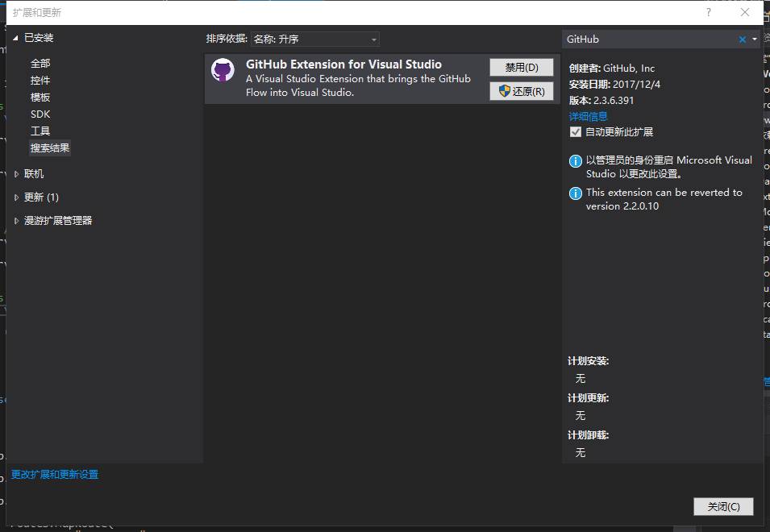Viewport: 770px width, 532px height.
Task: Click the info icon beside the administrator restart notice
Action: point(575,161)
